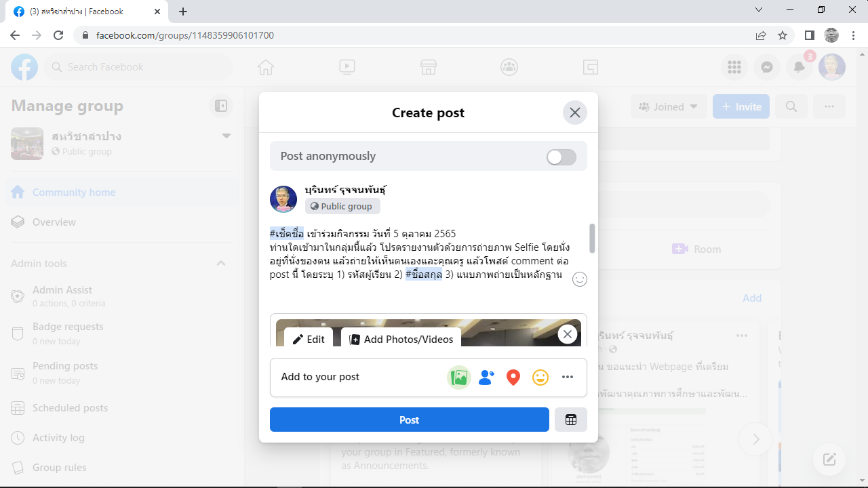Remove the attached photo with X
Screen dimensions: 868x488
(568, 334)
